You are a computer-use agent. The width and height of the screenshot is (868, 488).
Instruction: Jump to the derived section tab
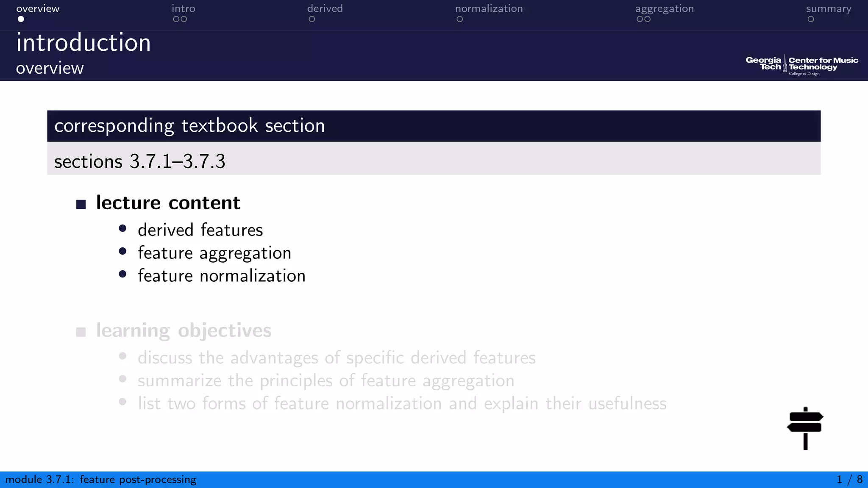click(325, 8)
